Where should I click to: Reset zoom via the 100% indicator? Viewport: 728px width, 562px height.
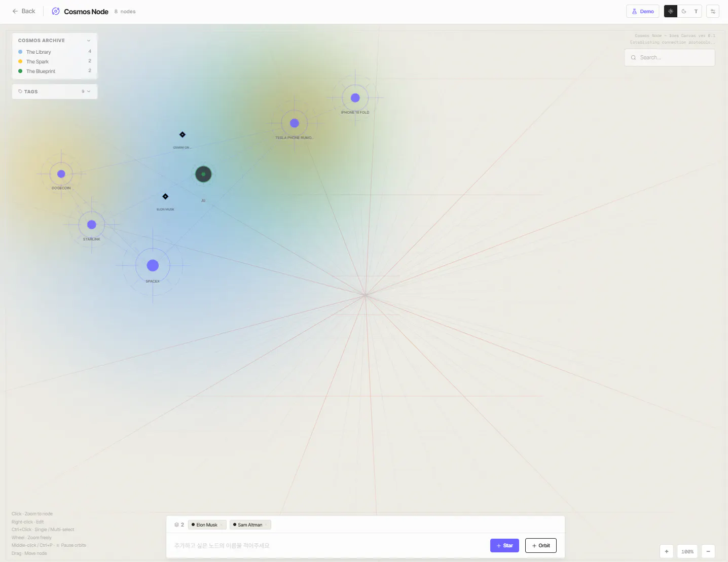[687, 551]
